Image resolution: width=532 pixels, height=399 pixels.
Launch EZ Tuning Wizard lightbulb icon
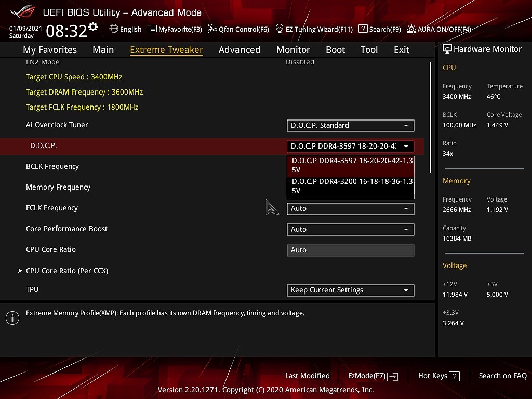click(x=280, y=29)
